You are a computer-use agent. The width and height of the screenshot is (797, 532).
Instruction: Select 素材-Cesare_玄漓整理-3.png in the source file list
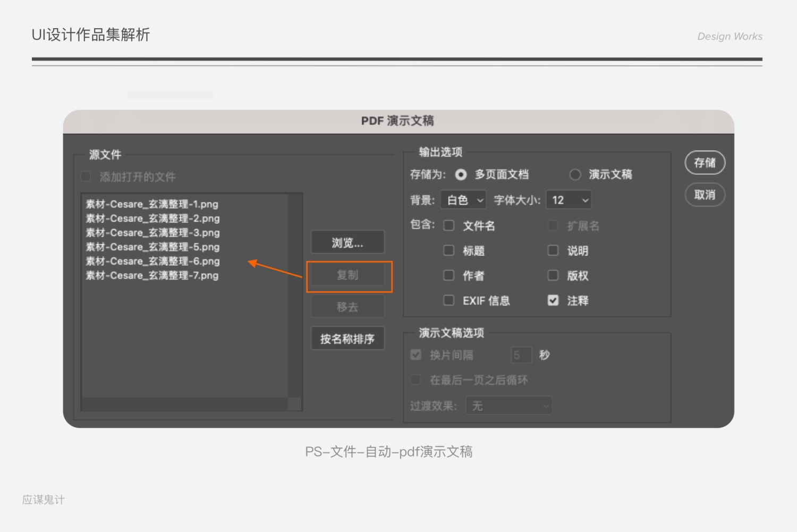(x=152, y=232)
